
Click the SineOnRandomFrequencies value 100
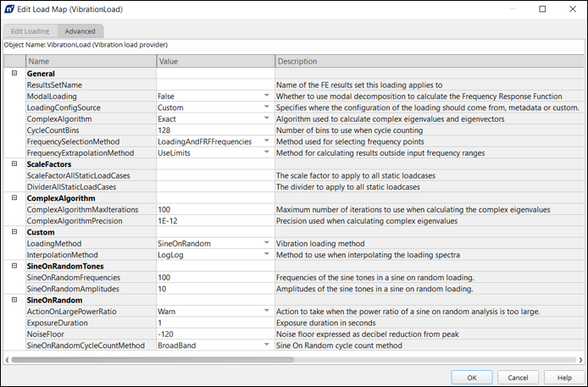pos(215,278)
